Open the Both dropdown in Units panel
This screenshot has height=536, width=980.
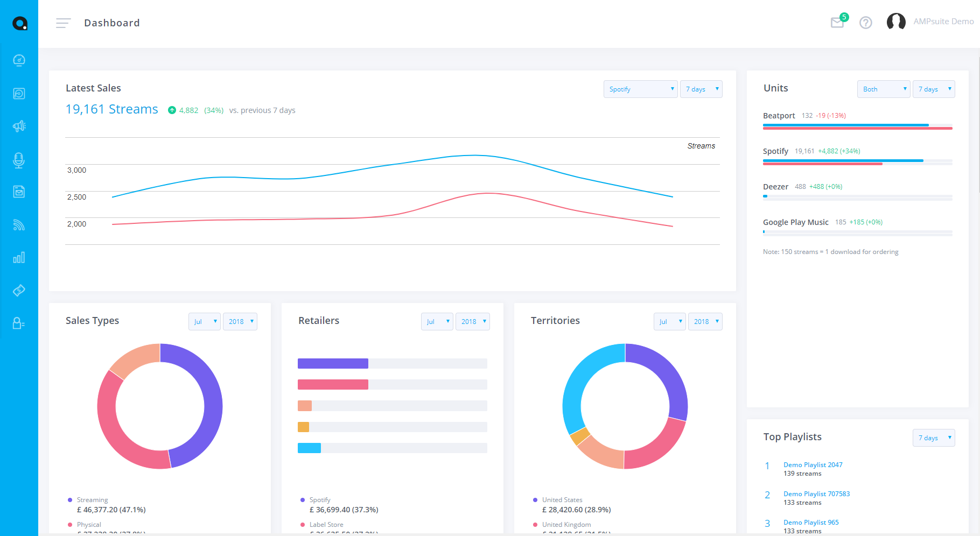883,89
